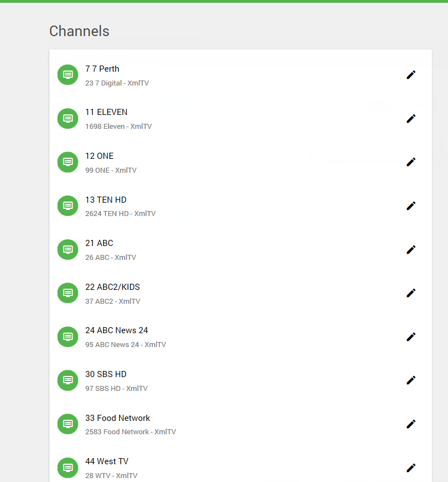
Task: Edit the 7 7 Perth channel
Action: (411, 74)
